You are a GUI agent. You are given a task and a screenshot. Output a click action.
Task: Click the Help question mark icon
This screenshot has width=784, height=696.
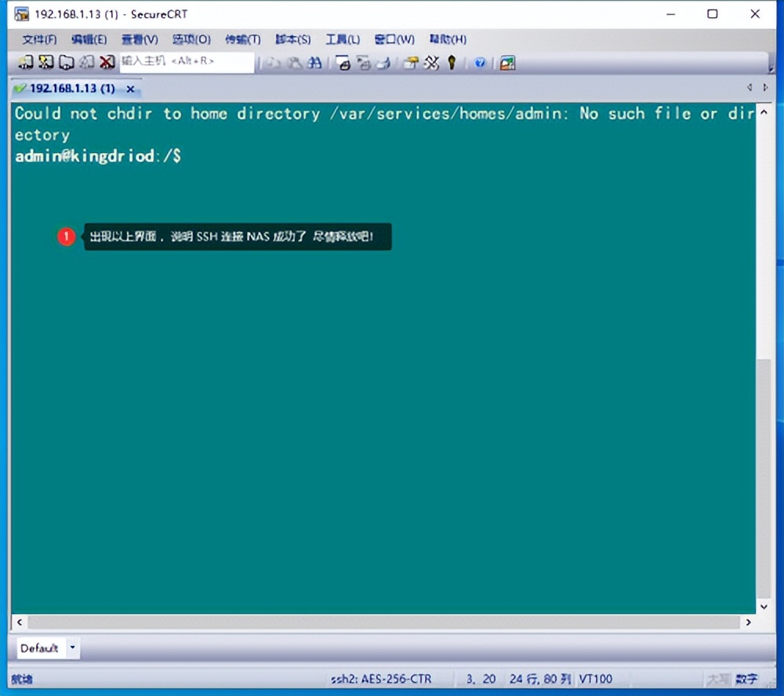pos(480,63)
